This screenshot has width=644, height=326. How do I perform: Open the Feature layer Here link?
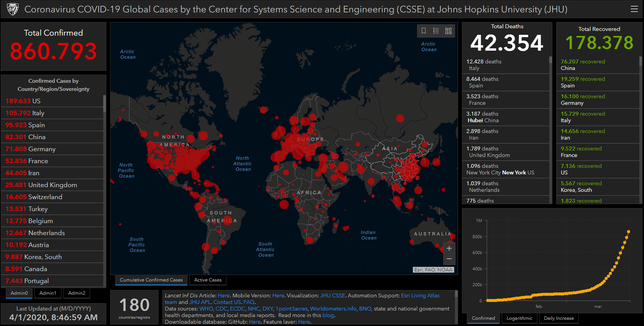point(304,322)
